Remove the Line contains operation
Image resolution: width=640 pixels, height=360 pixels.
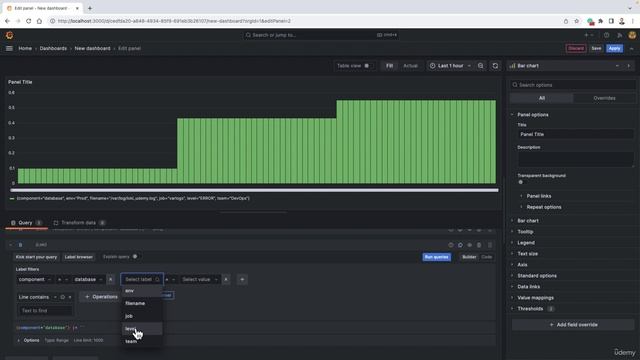(70, 297)
